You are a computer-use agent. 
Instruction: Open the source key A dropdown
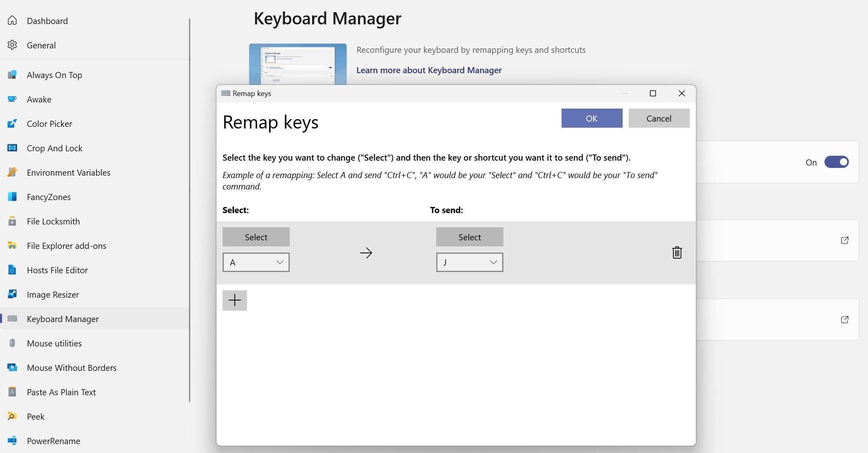pos(256,262)
